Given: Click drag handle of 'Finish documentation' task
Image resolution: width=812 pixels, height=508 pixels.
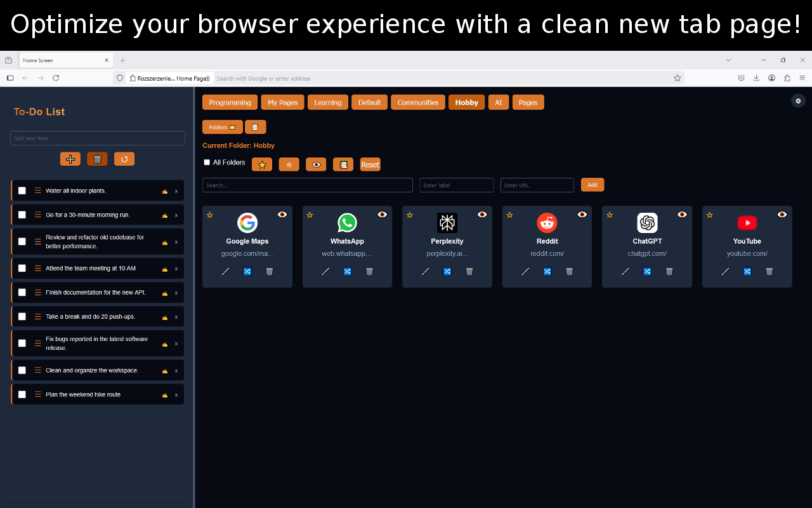Looking at the screenshot, I should click(x=37, y=292).
